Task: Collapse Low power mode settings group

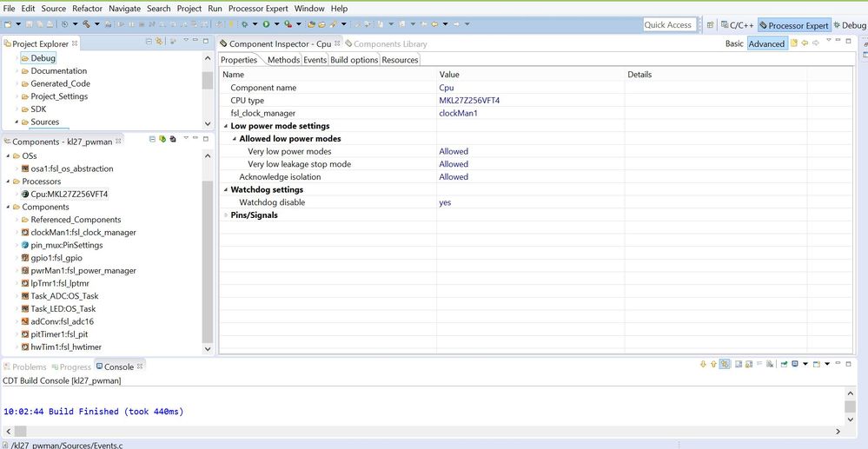Action: tap(225, 126)
